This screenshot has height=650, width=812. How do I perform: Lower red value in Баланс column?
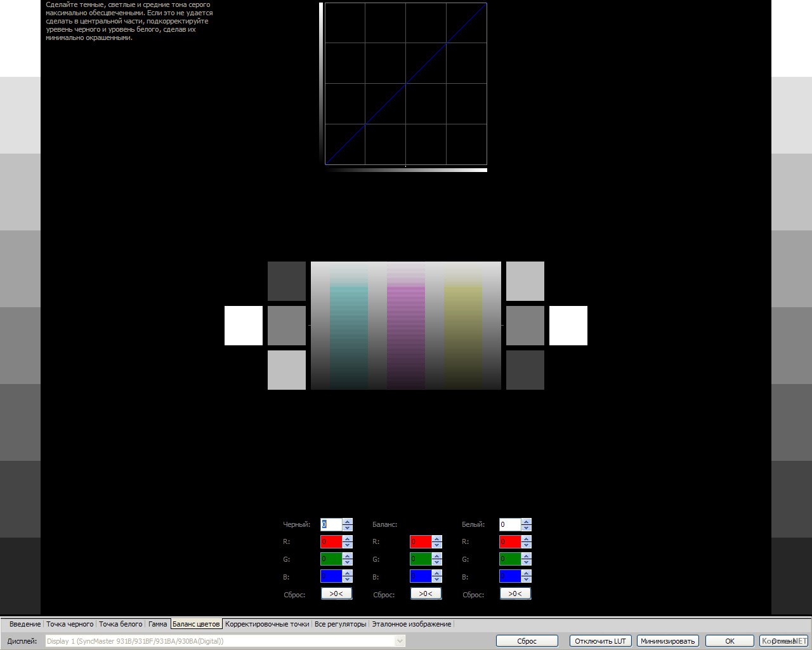point(436,545)
